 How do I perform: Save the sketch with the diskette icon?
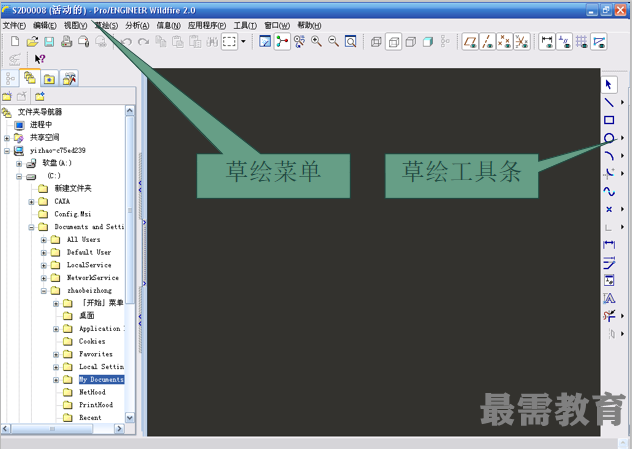click(x=49, y=41)
